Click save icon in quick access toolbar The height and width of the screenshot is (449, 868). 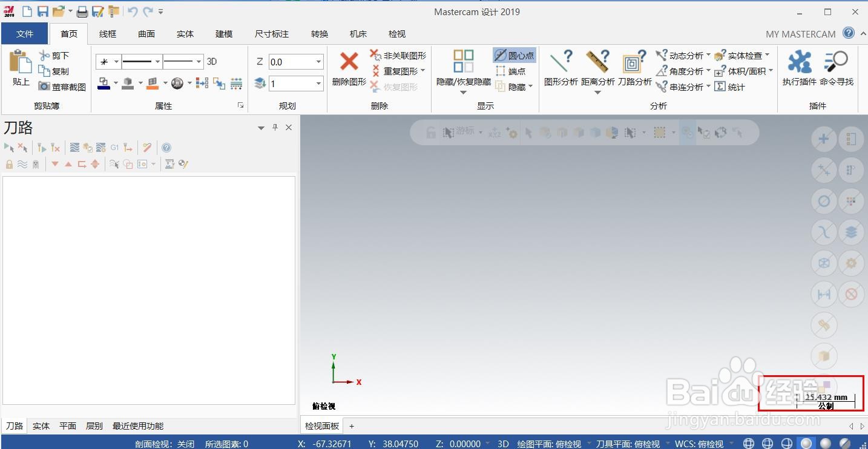pos(42,11)
